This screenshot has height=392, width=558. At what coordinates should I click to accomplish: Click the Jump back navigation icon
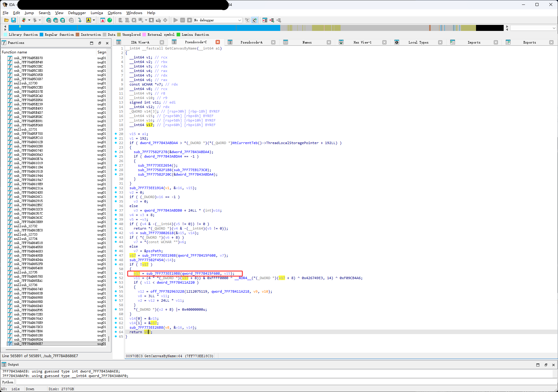pyautogui.click(x=24, y=20)
